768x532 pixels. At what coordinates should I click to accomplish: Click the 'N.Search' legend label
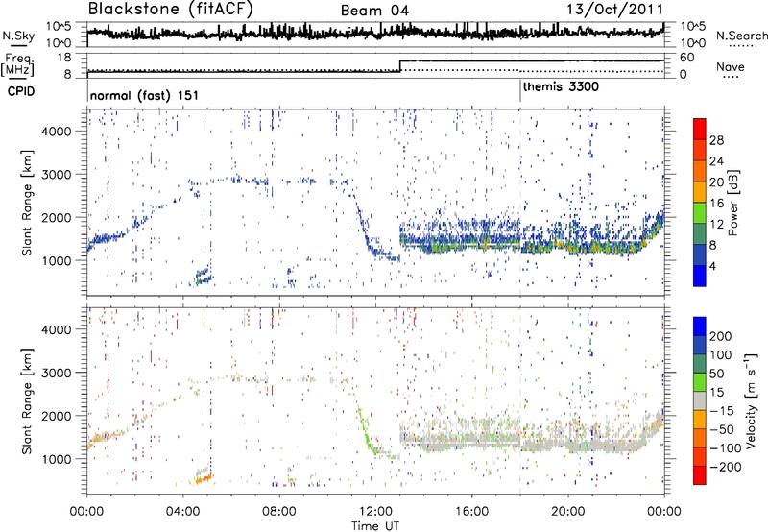(x=741, y=36)
